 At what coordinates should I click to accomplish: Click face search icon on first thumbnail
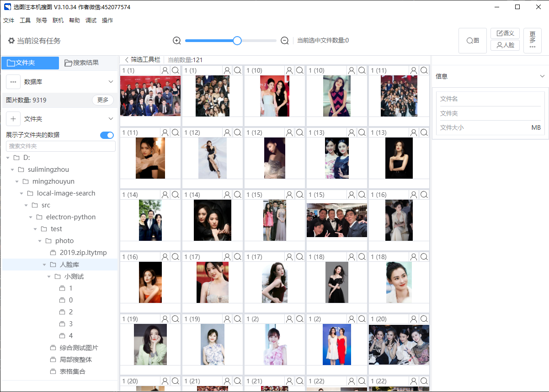point(165,70)
